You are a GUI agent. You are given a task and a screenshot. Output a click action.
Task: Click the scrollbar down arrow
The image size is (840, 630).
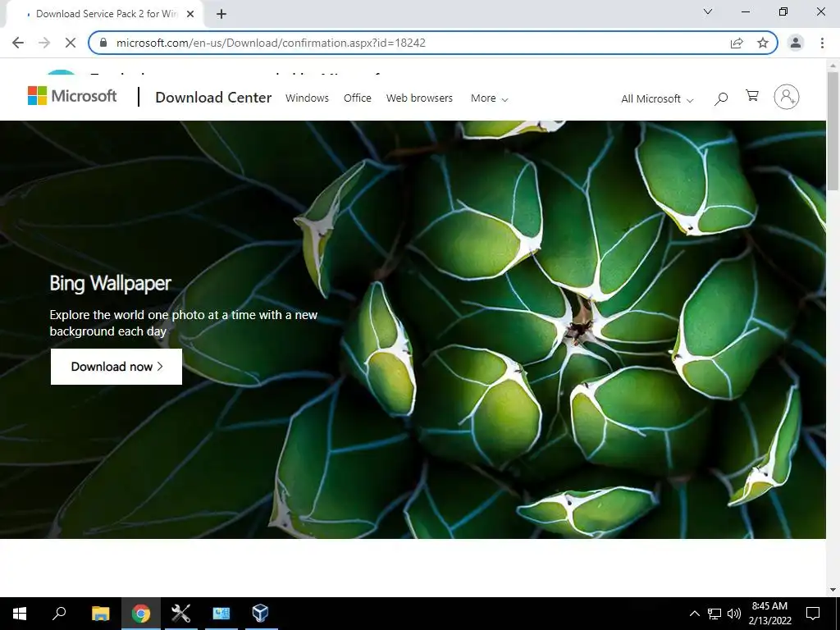(x=833, y=590)
